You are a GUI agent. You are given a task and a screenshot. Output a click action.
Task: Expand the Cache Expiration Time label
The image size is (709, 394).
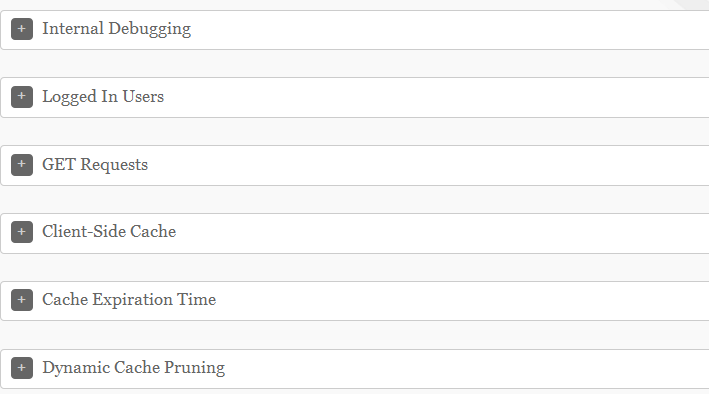click(129, 300)
